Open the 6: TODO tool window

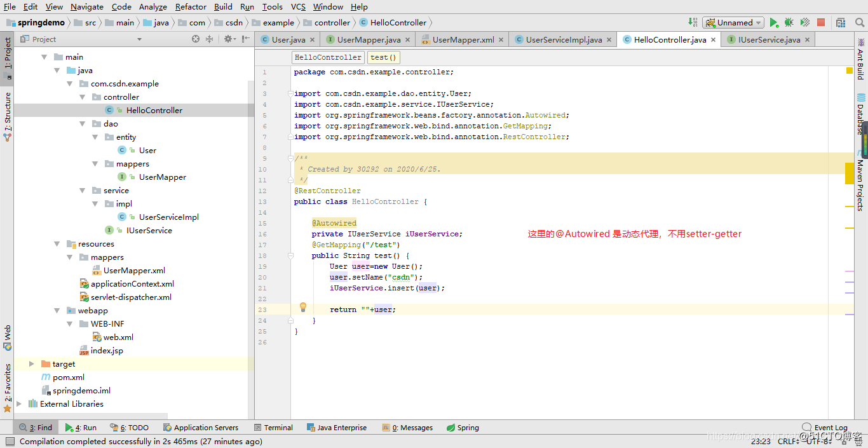coord(130,428)
